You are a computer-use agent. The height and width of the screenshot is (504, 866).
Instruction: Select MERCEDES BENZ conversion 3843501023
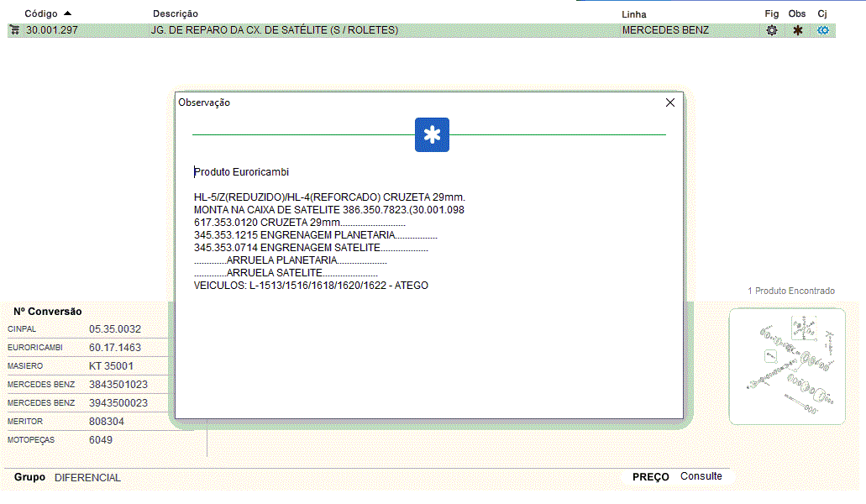point(118,385)
